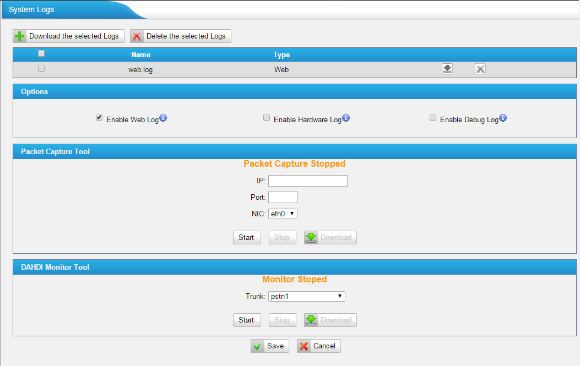Click Save button at the bottom
This screenshot has height=366, width=580.
pyautogui.click(x=270, y=346)
